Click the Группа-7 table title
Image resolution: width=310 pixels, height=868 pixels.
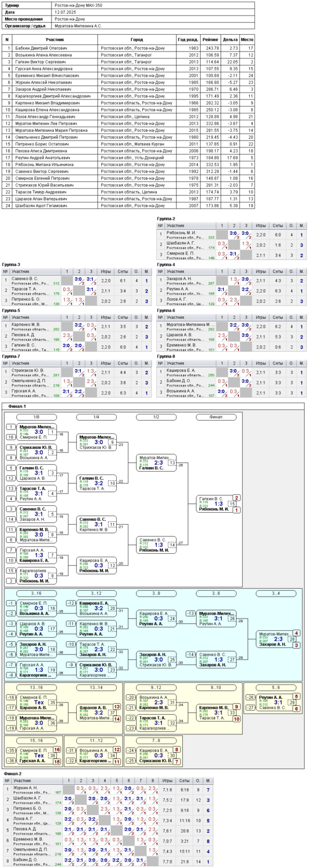point(12,356)
